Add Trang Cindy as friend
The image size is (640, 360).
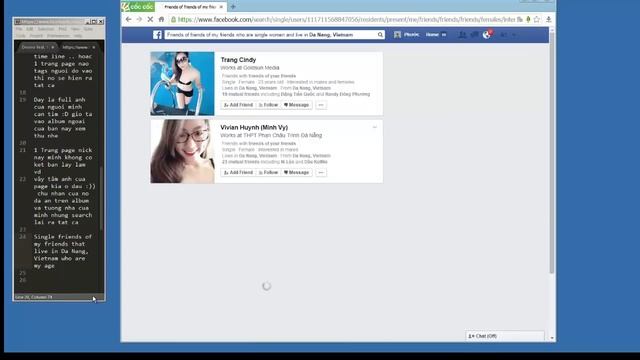(x=238, y=105)
